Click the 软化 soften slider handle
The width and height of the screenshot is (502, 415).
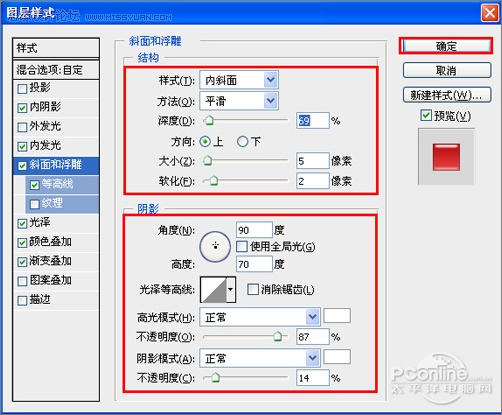[213, 181]
